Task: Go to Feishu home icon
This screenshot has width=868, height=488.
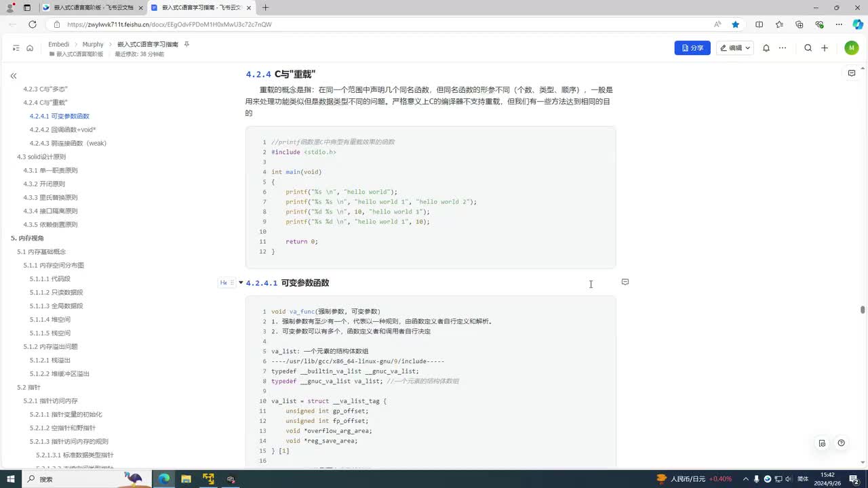Action: tap(30, 48)
